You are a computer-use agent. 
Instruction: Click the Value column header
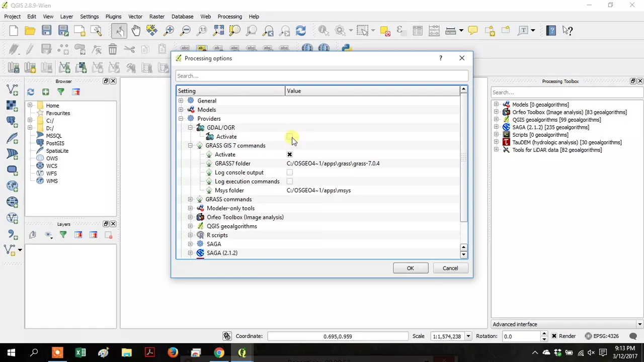coord(372,91)
